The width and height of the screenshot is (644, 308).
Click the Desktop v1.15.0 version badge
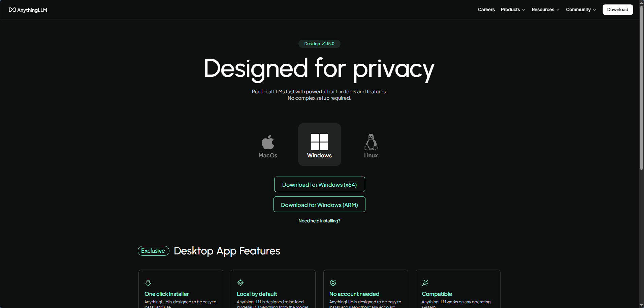(x=319, y=44)
